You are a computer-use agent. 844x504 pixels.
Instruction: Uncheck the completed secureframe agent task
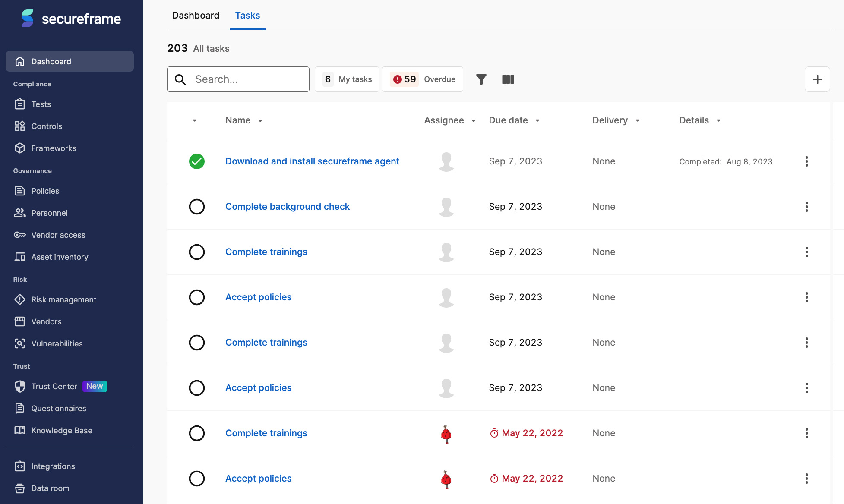[197, 161]
